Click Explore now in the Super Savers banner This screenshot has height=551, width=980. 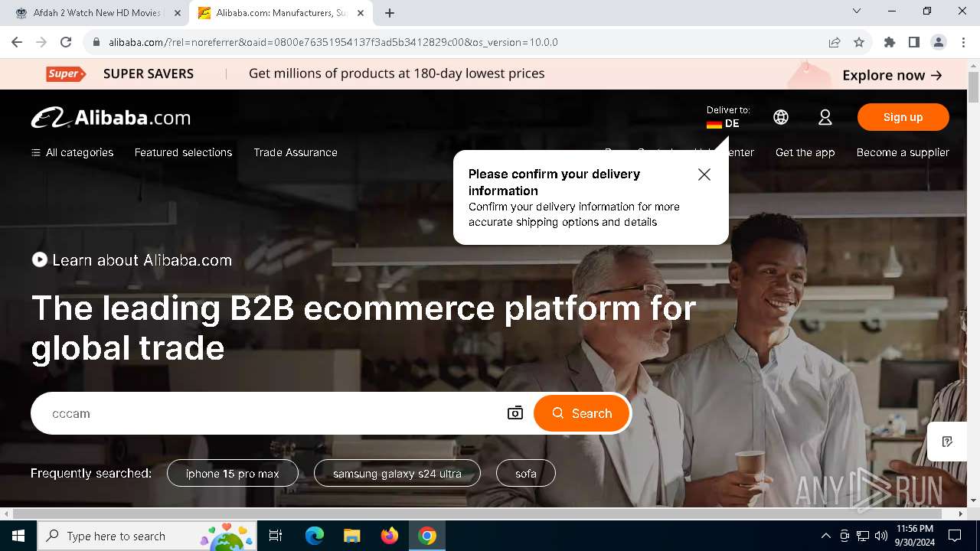(892, 75)
